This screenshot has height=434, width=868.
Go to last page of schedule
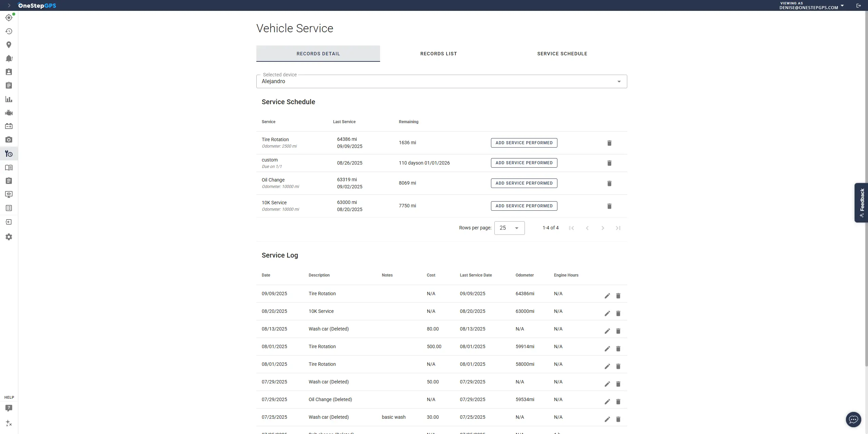tap(618, 228)
